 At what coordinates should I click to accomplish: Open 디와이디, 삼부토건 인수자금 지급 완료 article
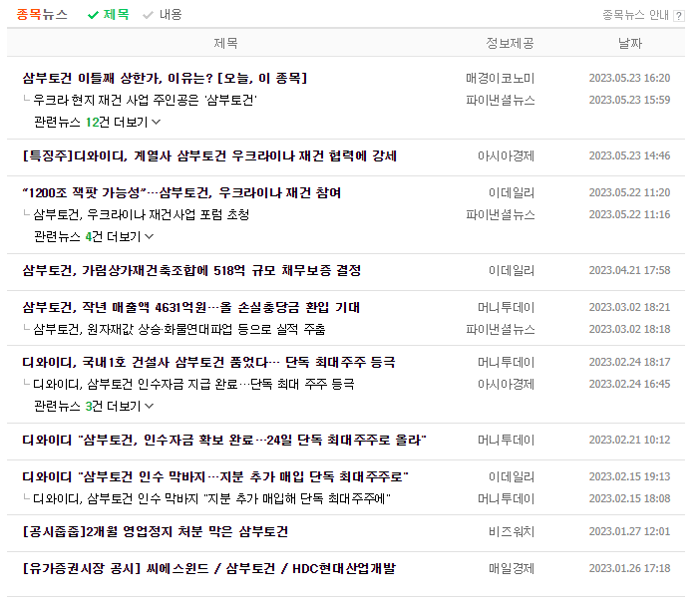(193, 384)
